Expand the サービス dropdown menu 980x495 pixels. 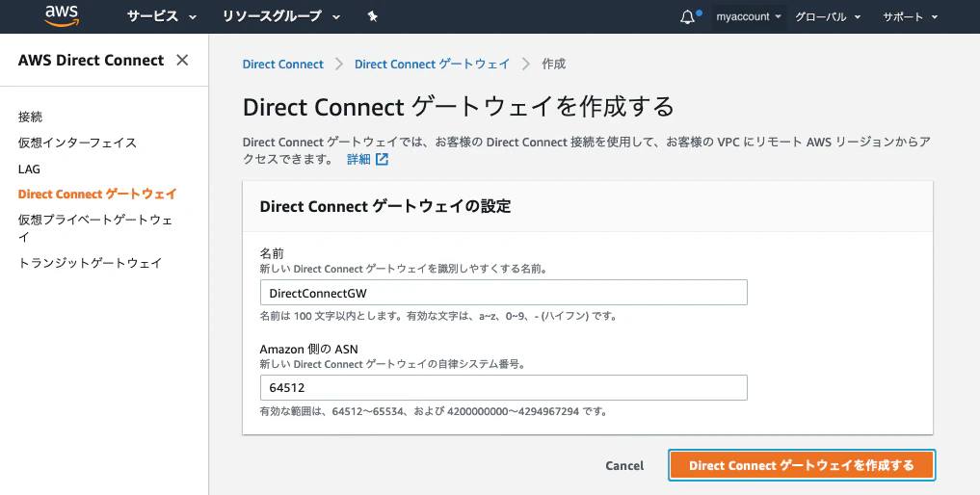click(162, 17)
